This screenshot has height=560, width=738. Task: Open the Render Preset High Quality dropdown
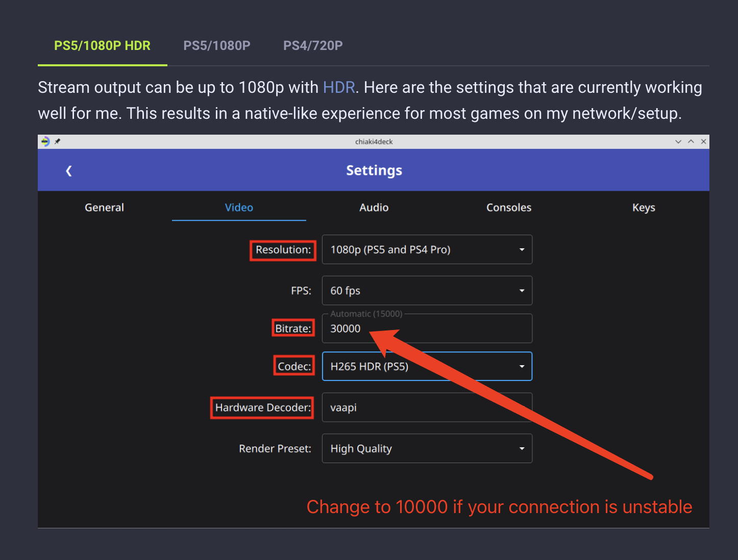click(x=427, y=448)
